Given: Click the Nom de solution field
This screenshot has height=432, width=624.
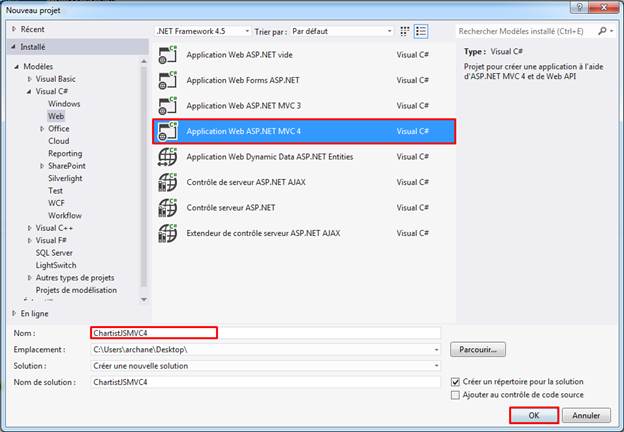Looking at the screenshot, I should point(265,382).
